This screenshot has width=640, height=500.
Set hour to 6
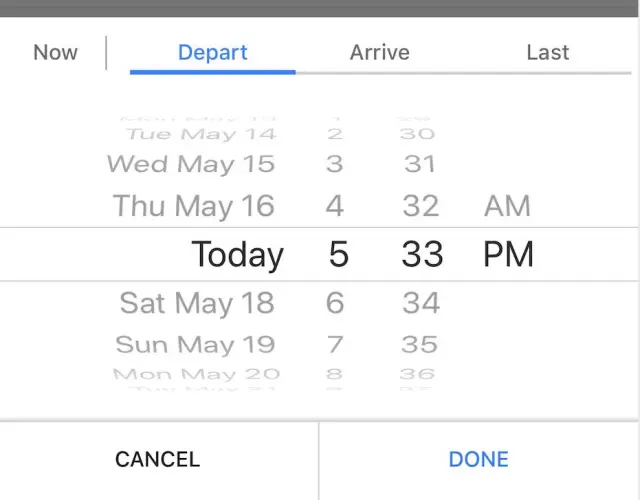[335, 302]
